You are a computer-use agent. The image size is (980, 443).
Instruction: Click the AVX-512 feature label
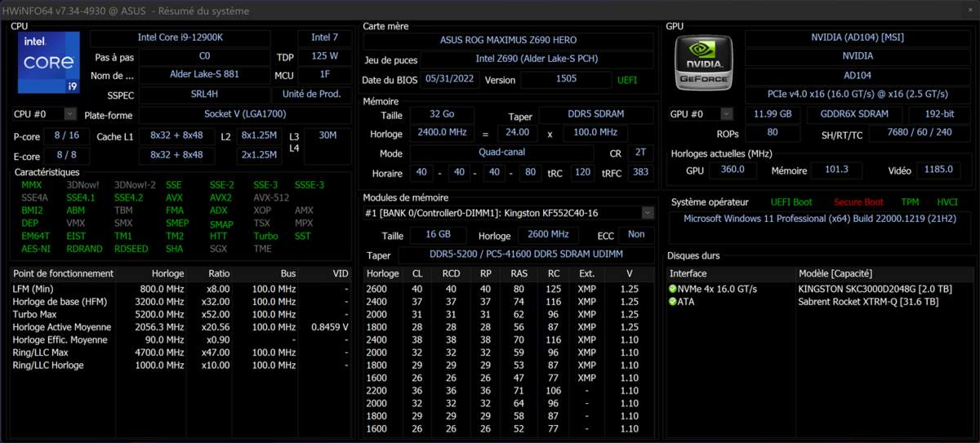click(x=270, y=198)
